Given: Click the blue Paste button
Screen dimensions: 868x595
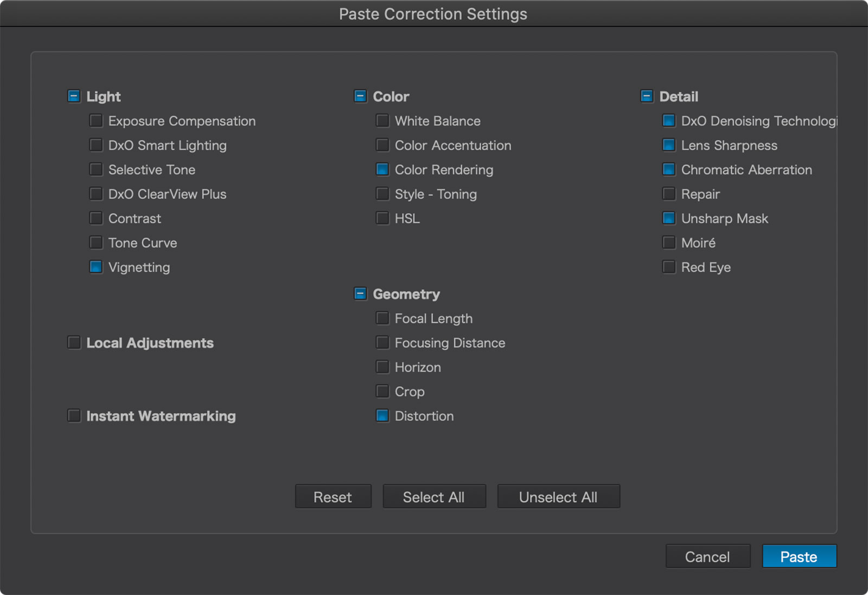Looking at the screenshot, I should (x=799, y=556).
